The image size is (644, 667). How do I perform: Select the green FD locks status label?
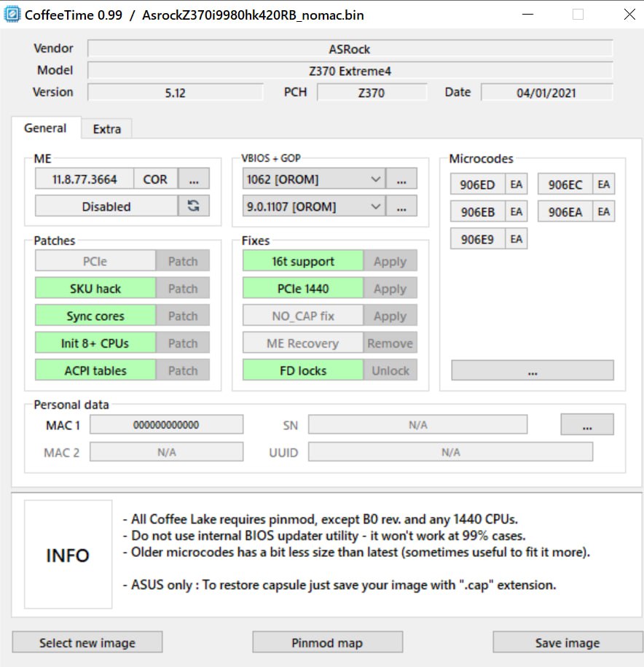point(303,370)
